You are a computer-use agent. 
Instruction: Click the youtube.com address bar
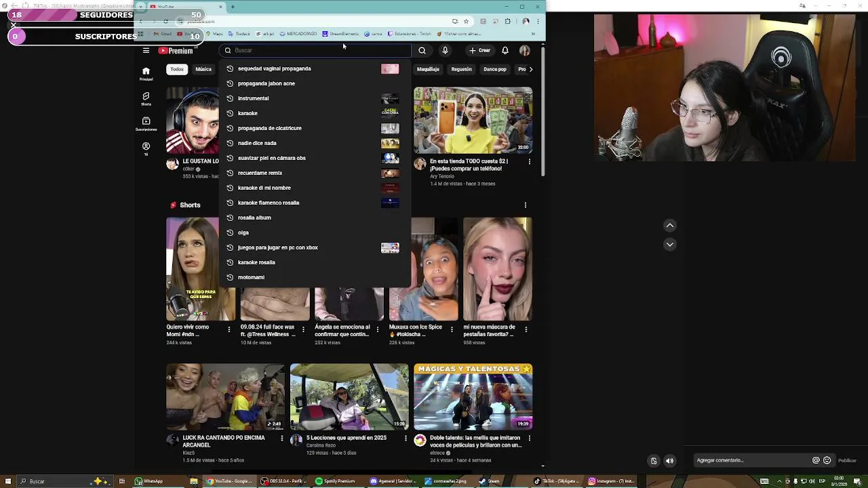coord(312,21)
